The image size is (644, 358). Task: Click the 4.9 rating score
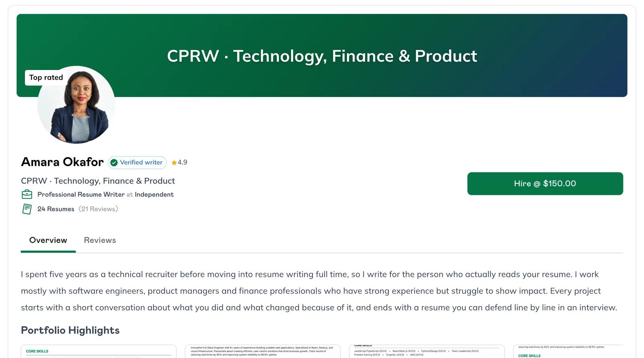pos(182,163)
